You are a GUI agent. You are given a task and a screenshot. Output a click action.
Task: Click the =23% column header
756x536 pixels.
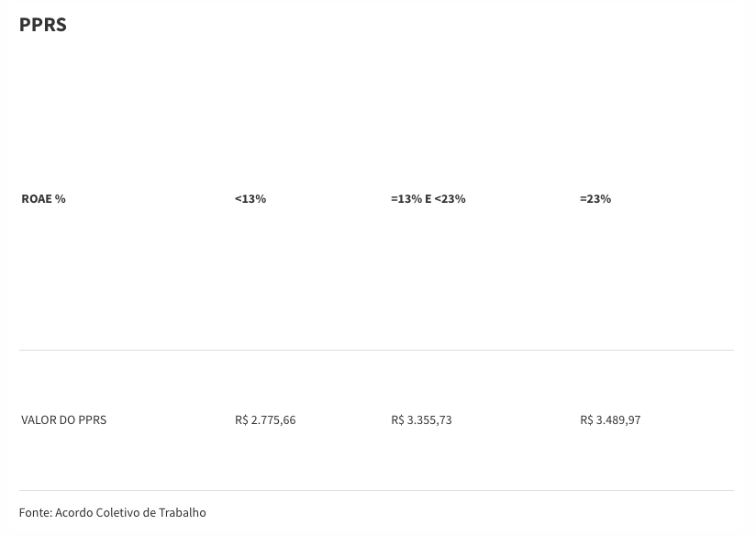coord(595,199)
